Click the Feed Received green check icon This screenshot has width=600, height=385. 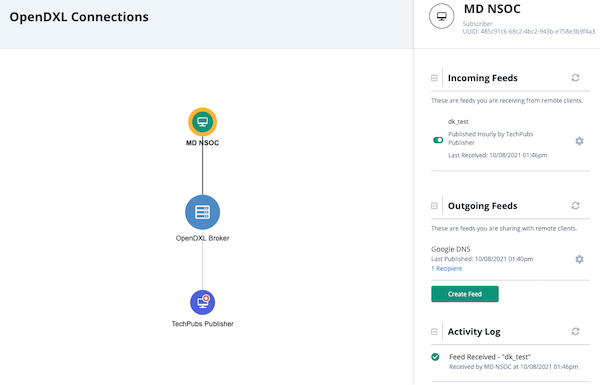435,357
